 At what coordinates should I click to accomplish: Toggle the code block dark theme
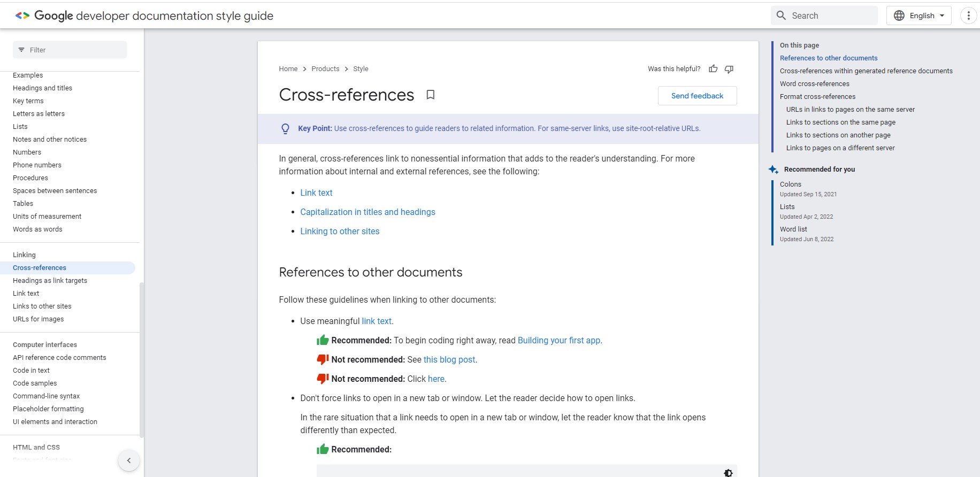pyautogui.click(x=728, y=473)
